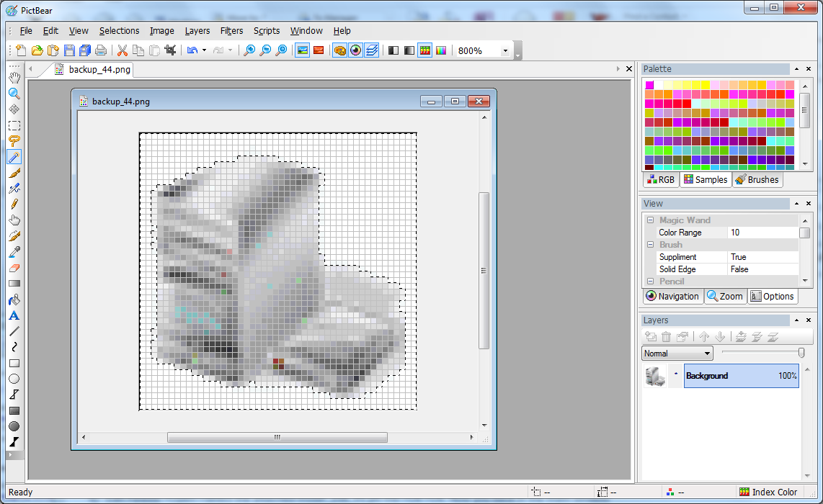
Task: Click the Save icon in the toolbar
Action: (69, 50)
